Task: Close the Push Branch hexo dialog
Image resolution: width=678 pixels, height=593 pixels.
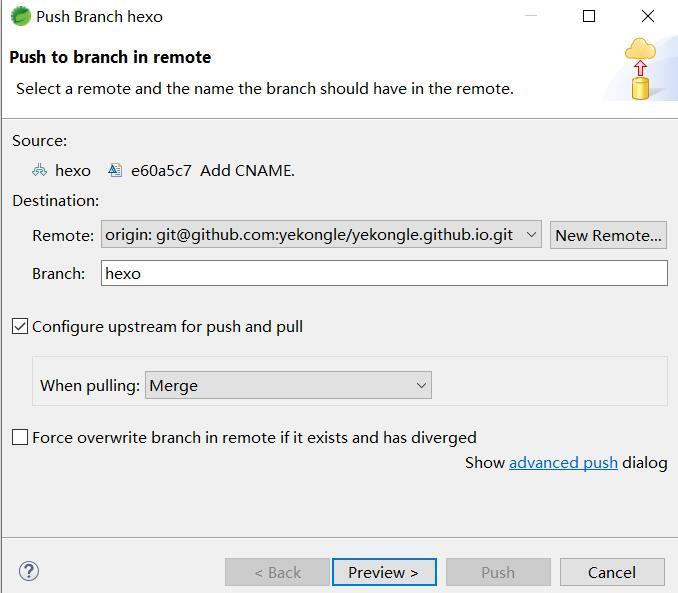Action: click(x=648, y=16)
